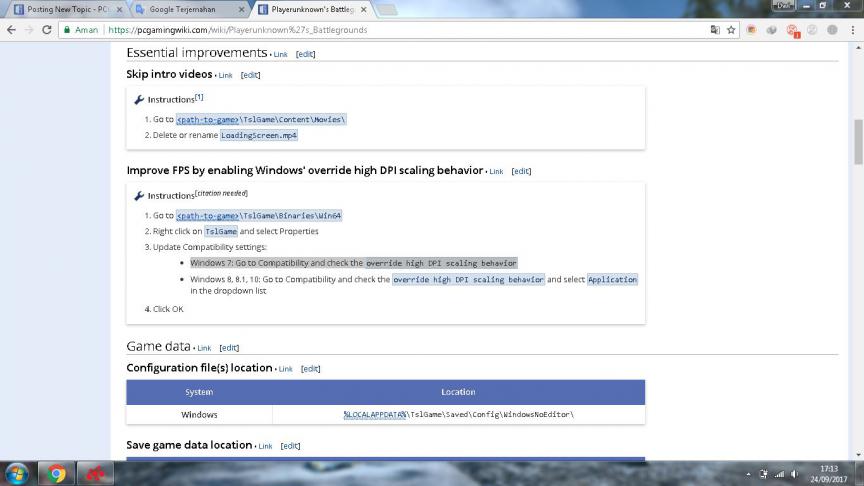This screenshot has width=864, height=486.
Task: Show hidden icons in system tray
Action: tap(750, 473)
